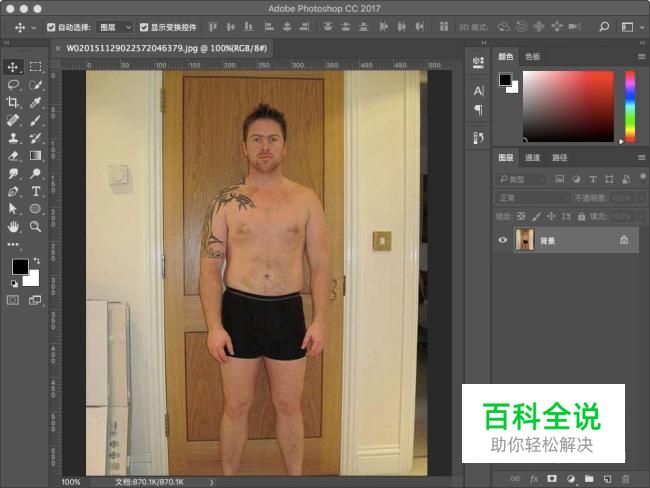Viewport: 650px width, 488px height.
Task: Select the Horizontal Type tool
Action: (x=36, y=192)
